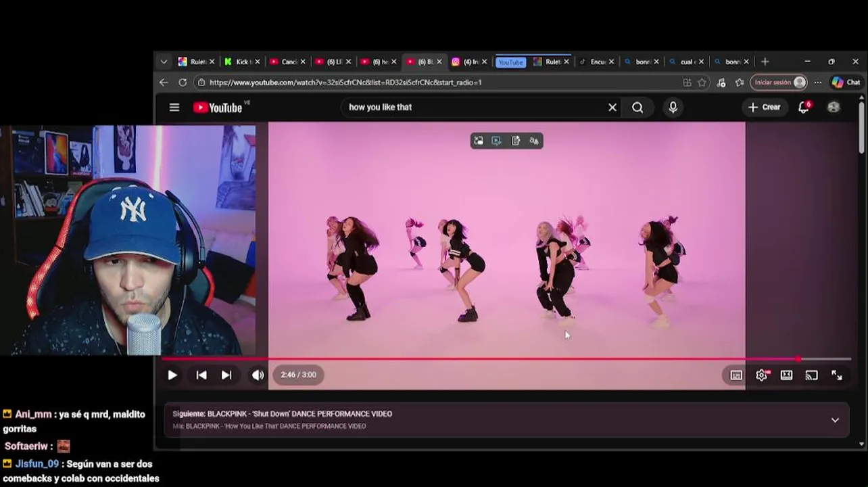Screen dimensions: 868x487
Task: Close the Kick browser tab
Action: click(258, 62)
